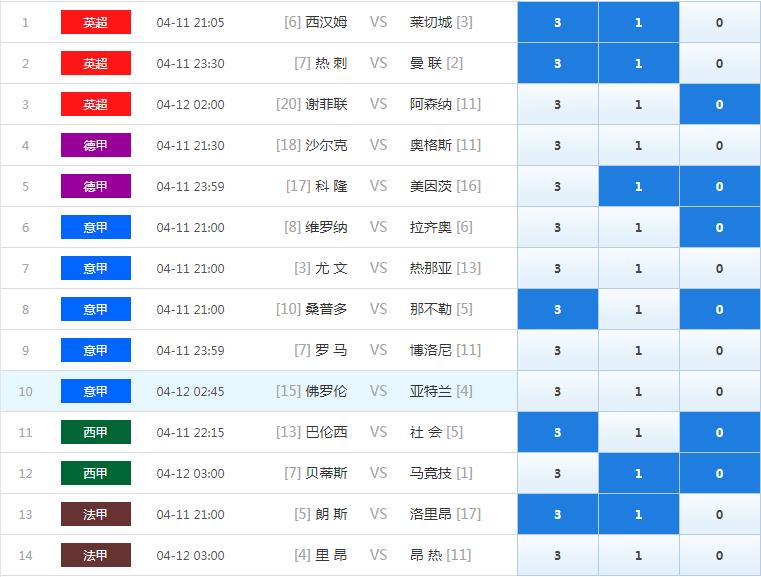This screenshot has width=761, height=577.
Task: Open away team 拉齐奥
Action: pyautogui.click(x=430, y=227)
